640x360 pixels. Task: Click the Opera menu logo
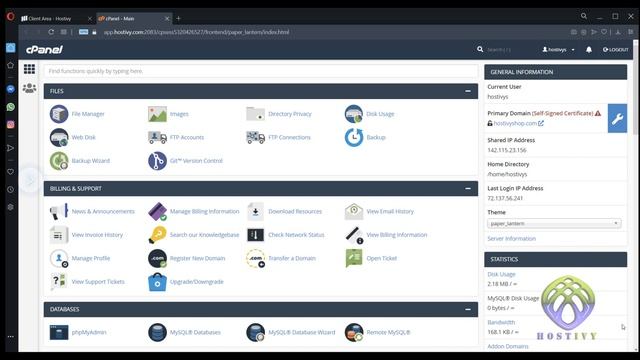(x=11, y=17)
